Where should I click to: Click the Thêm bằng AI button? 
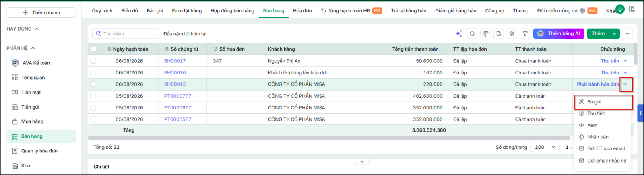click(559, 34)
